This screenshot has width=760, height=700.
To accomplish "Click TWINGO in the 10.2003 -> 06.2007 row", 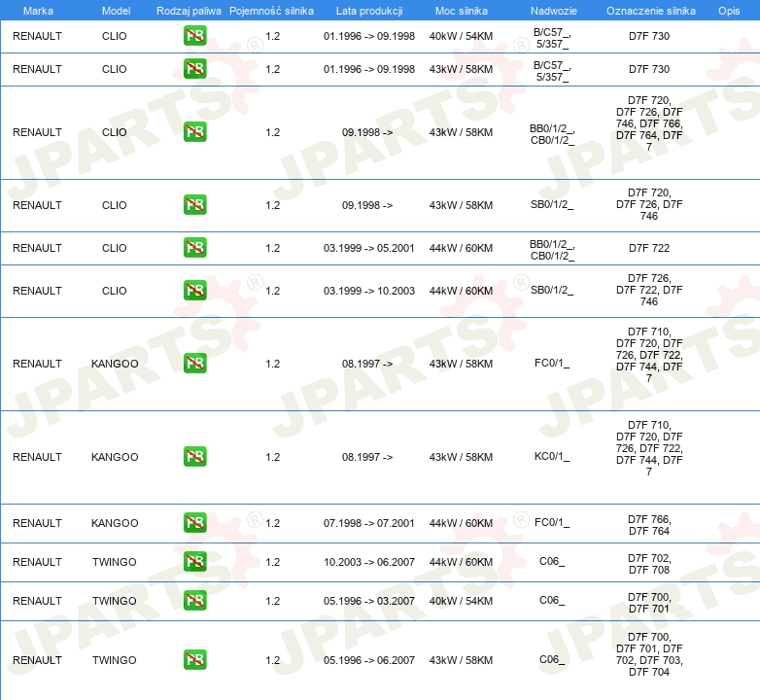I will (115, 562).
